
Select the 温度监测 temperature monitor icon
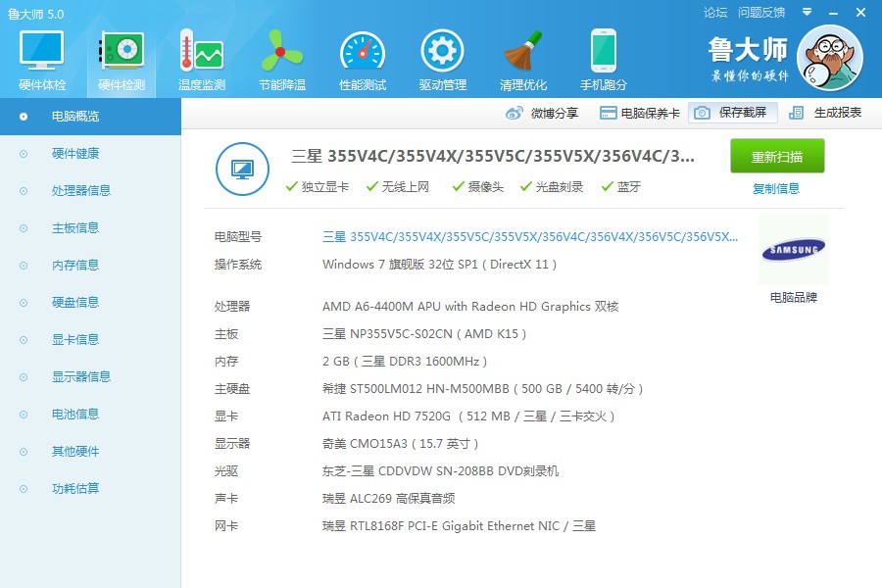pyautogui.click(x=201, y=59)
